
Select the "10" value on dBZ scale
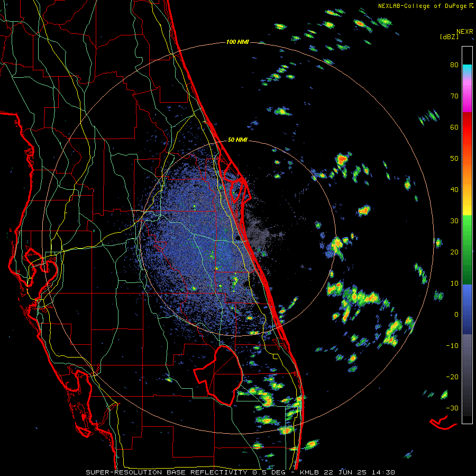(454, 283)
